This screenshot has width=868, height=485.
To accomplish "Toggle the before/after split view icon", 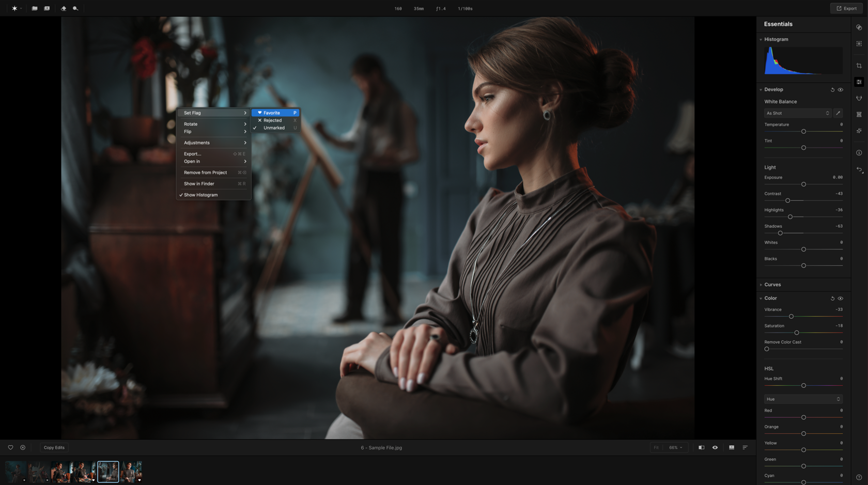I will click(702, 448).
